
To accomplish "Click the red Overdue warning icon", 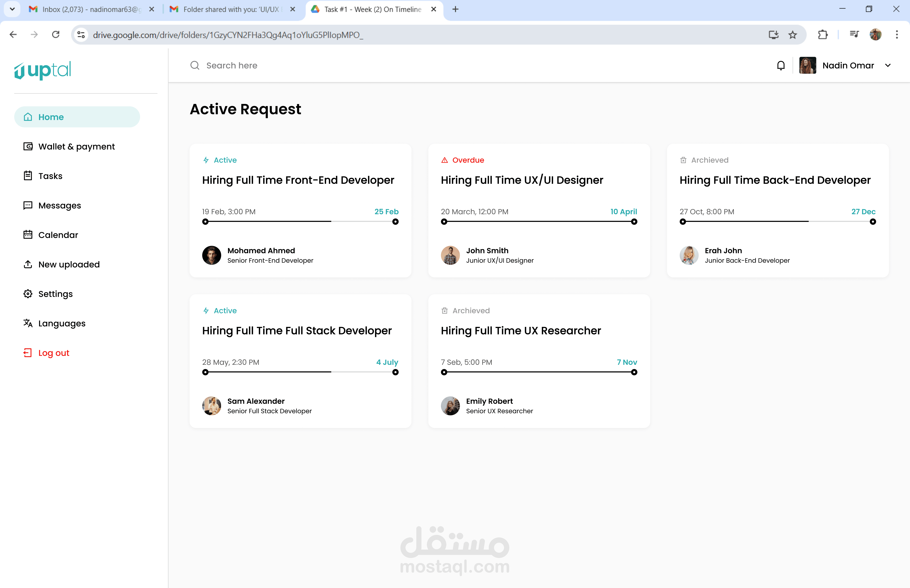I will point(444,160).
